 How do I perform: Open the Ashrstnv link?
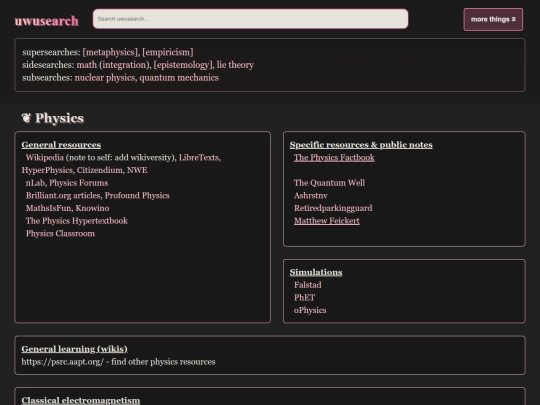311,195
